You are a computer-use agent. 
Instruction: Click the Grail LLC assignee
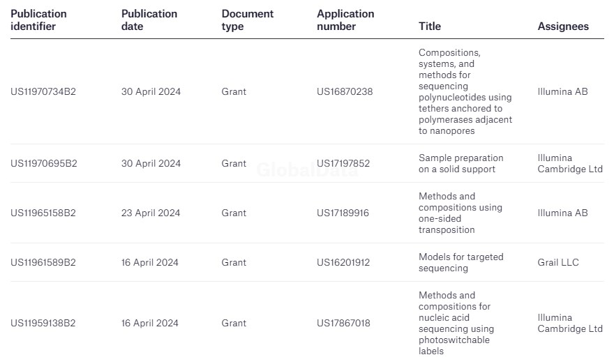tap(558, 262)
